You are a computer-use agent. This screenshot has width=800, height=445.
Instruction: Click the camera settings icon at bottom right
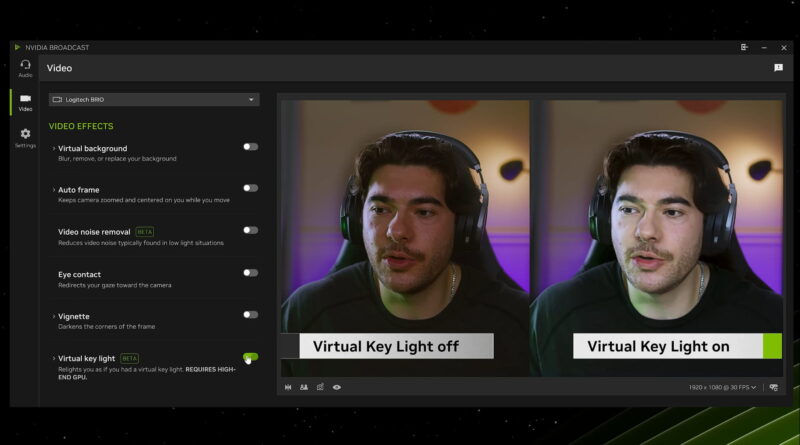(773, 387)
